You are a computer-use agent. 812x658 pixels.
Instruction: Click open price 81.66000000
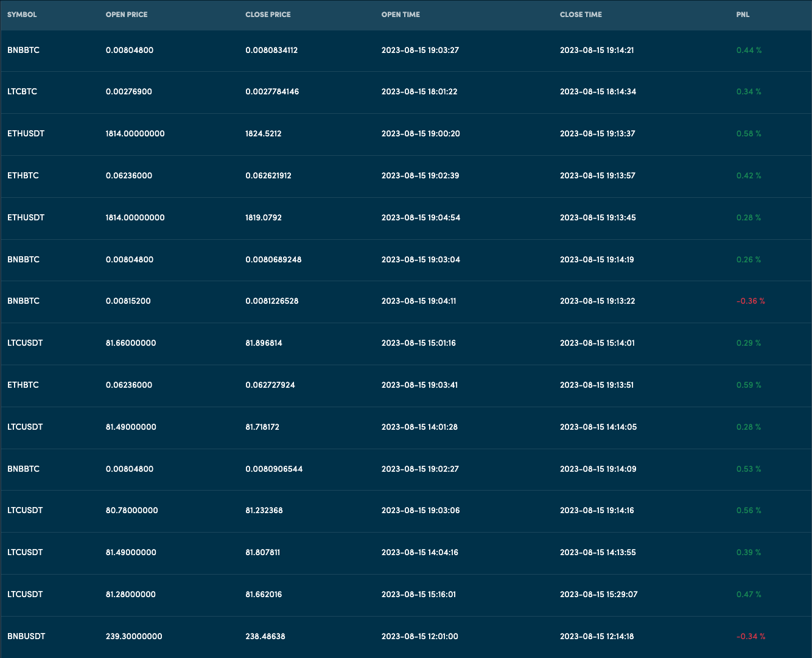pos(131,343)
